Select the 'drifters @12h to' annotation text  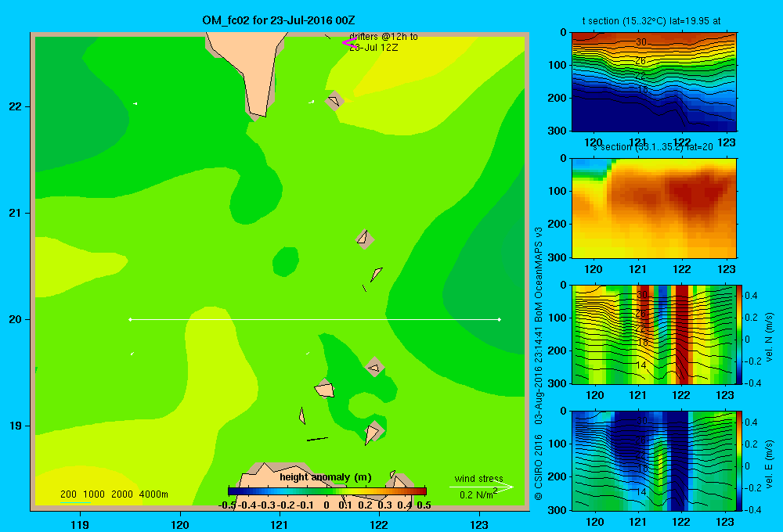(384, 37)
